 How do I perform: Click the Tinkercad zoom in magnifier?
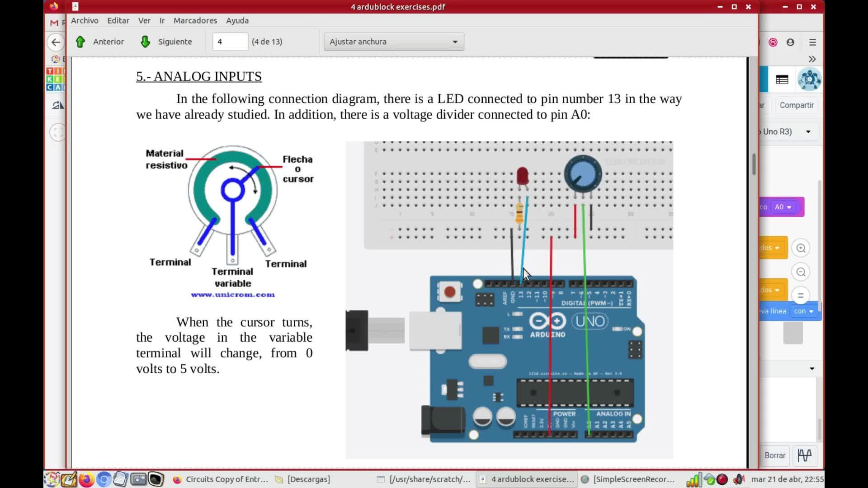click(801, 248)
